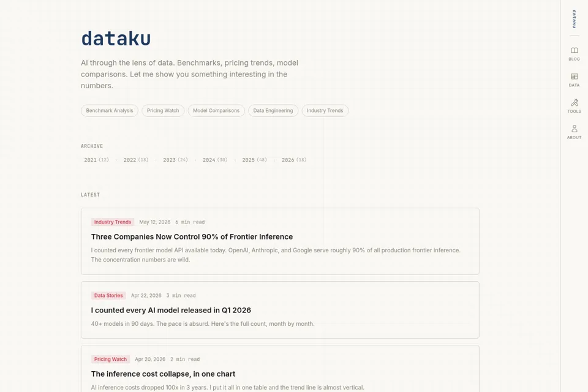The height and width of the screenshot is (392, 588).
Task: Click the 3 min read label
Action: tap(181, 296)
